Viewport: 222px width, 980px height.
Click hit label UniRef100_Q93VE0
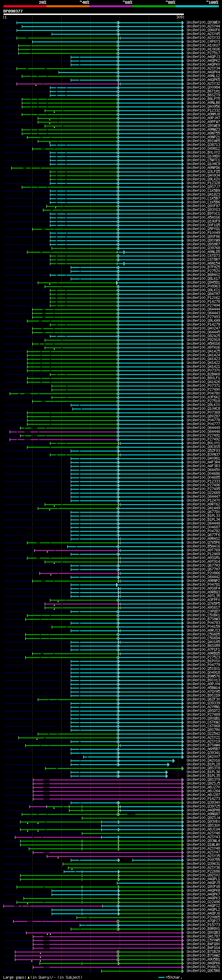coord(203,821)
